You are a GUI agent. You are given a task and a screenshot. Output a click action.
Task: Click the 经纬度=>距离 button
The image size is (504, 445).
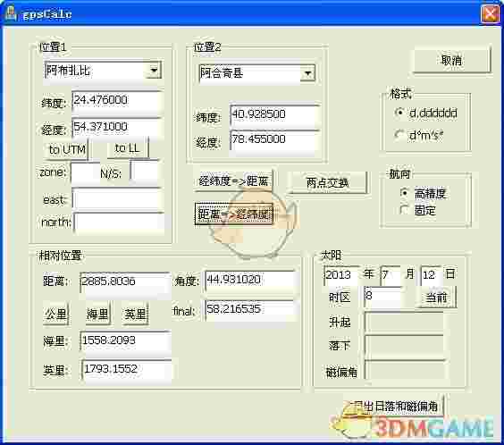[x=233, y=181]
